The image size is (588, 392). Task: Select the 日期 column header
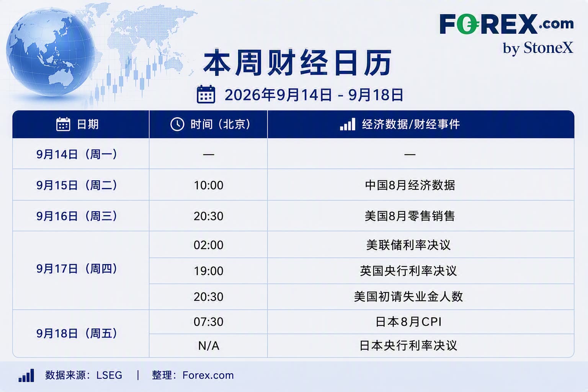tap(81, 124)
